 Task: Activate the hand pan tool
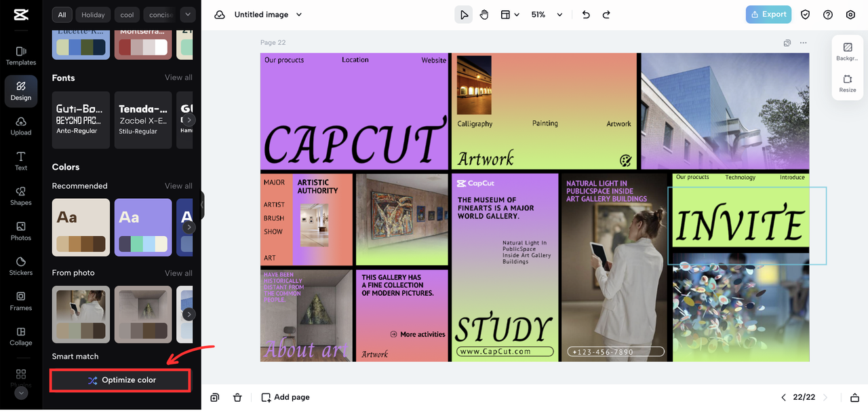click(484, 15)
